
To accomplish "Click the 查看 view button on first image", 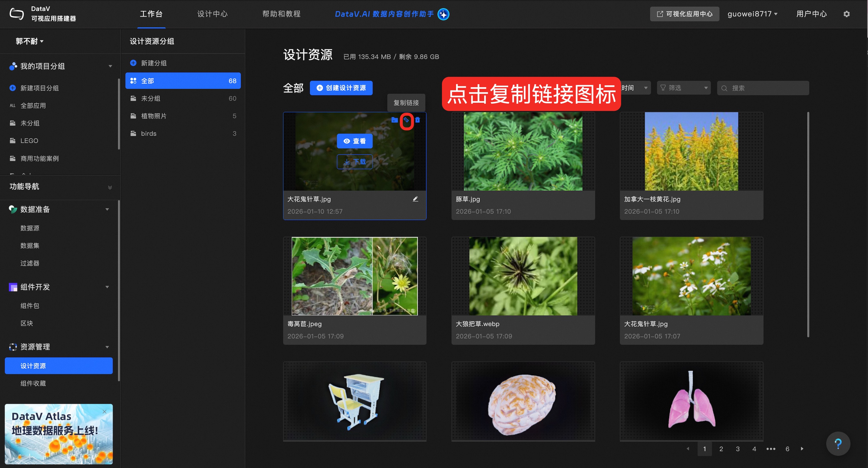I will pos(354,141).
